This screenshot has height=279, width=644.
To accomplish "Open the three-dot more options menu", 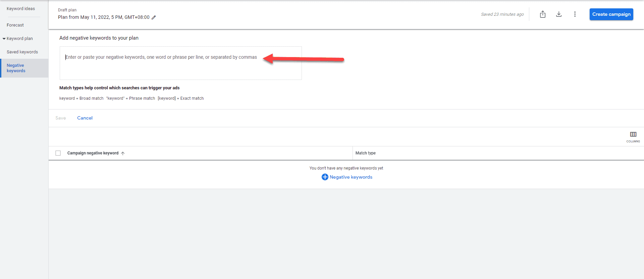I will [575, 14].
